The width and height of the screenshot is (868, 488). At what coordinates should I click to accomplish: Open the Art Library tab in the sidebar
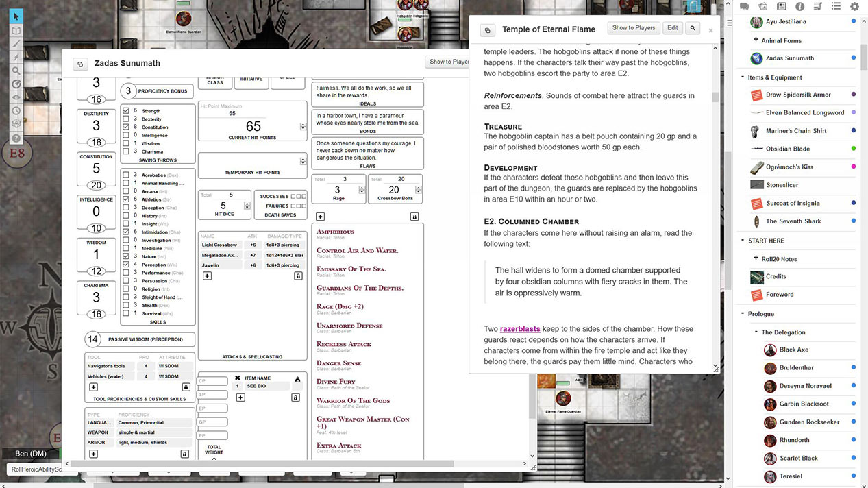(763, 6)
